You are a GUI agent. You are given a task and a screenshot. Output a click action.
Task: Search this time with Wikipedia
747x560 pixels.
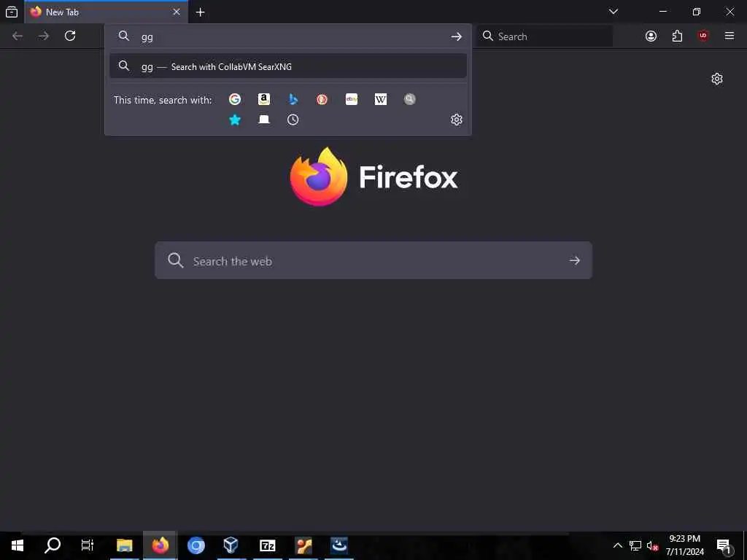381,99
